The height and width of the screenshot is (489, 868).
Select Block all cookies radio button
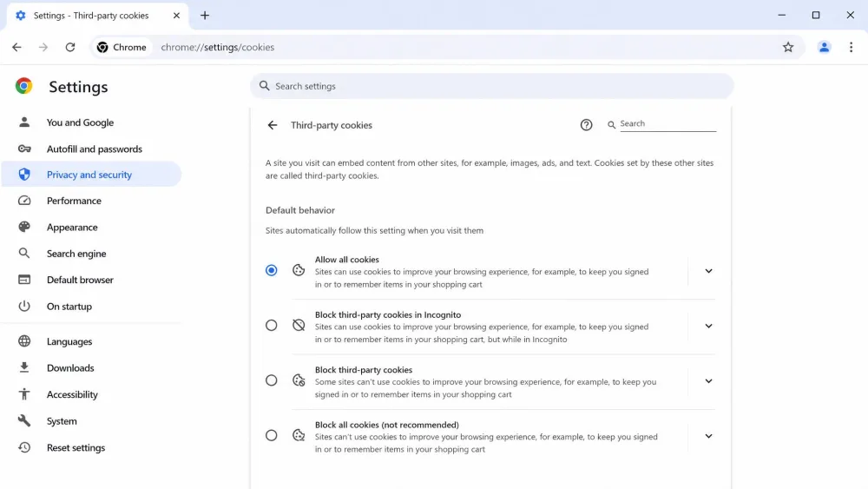click(271, 435)
